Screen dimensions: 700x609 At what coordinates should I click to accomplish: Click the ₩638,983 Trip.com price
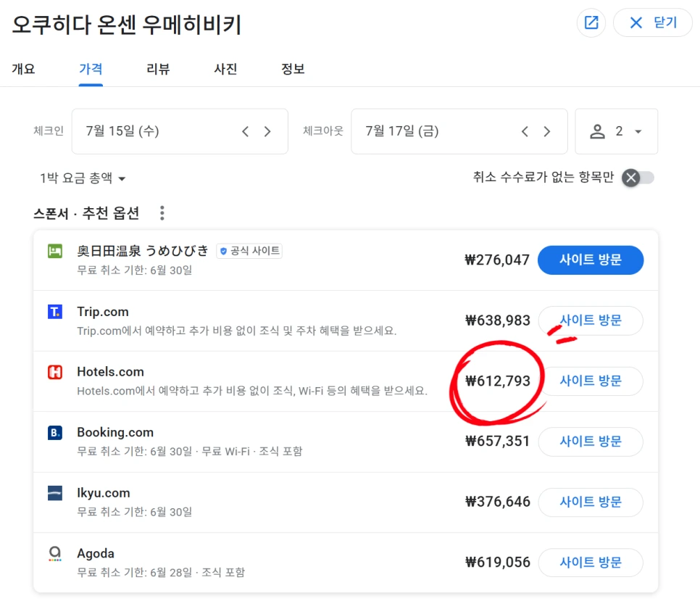pos(497,320)
